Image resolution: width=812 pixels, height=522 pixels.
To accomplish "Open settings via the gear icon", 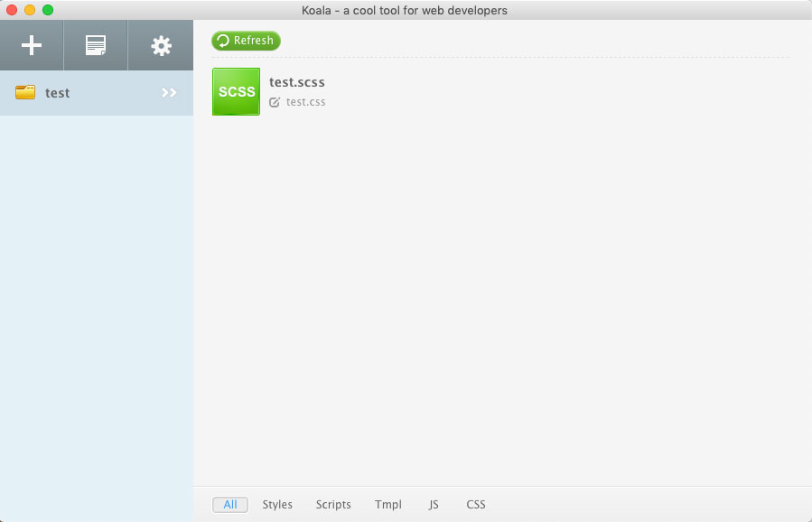I will pyautogui.click(x=161, y=46).
